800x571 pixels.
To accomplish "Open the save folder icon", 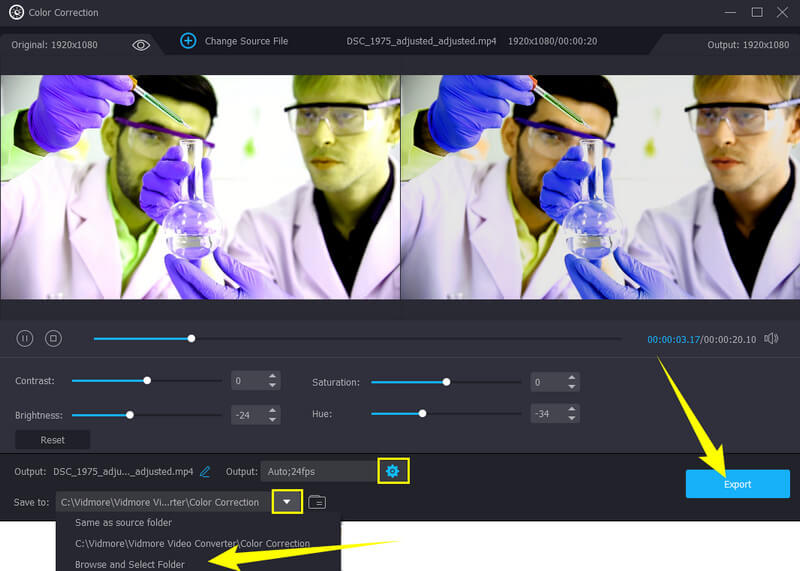I will pyautogui.click(x=317, y=502).
